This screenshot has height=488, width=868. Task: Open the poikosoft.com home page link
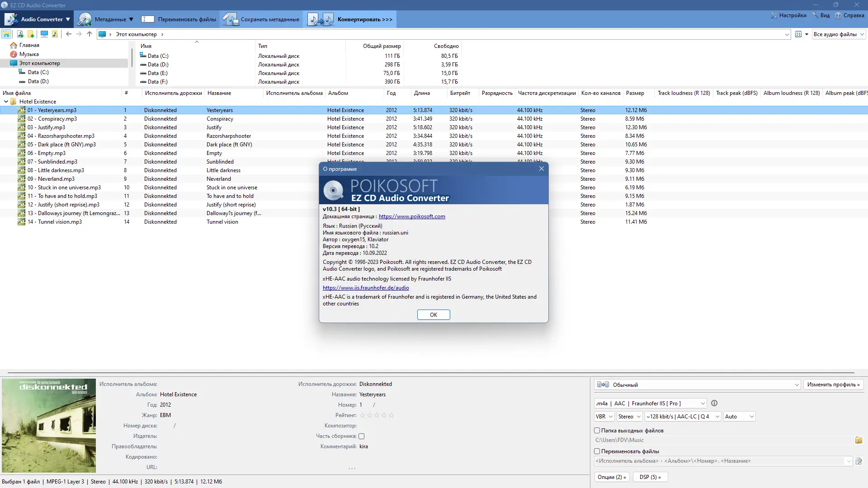(412, 216)
